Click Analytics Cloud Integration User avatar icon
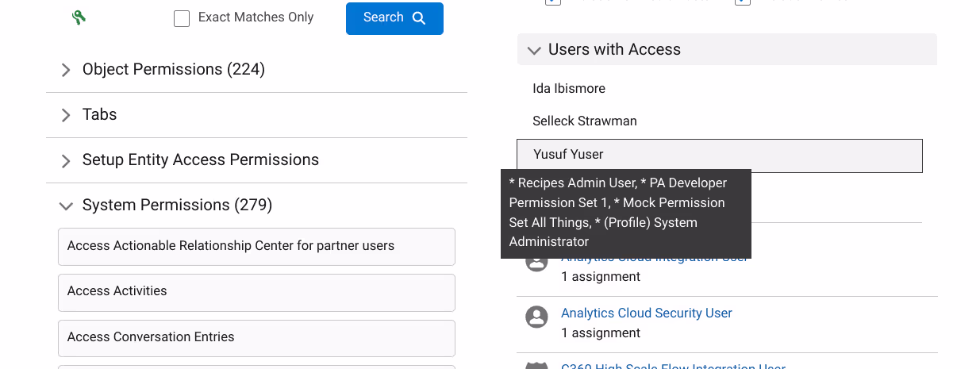This screenshot has width=980, height=369. 537,261
